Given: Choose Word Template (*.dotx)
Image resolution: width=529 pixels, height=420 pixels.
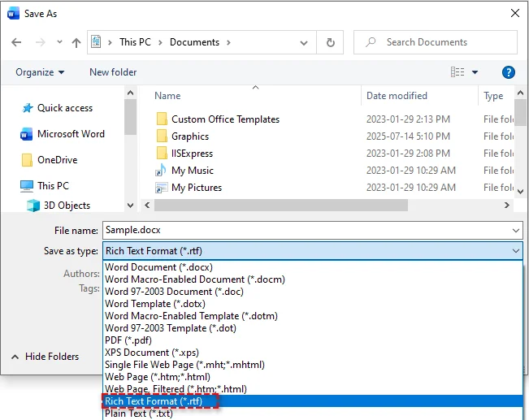Looking at the screenshot, I should [x=312, y=304].
